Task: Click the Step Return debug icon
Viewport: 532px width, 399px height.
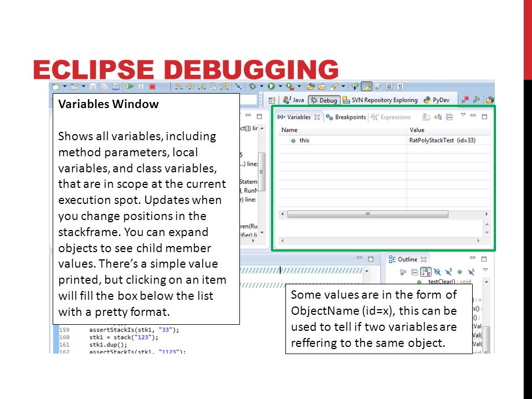Action: point(202,86)
